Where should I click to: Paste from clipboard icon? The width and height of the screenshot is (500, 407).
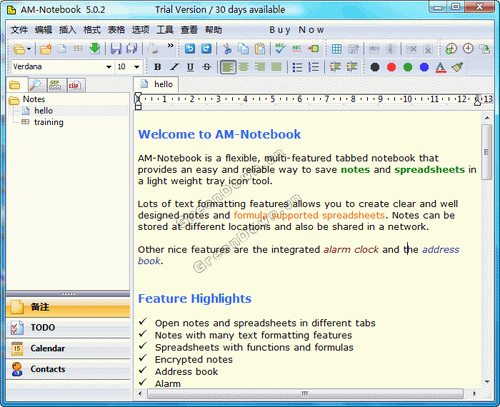[x=260, y=49]
